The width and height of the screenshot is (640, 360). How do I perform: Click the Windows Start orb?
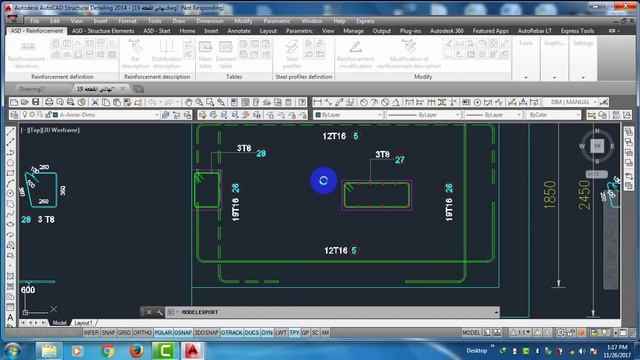click(x=12, y=351)
